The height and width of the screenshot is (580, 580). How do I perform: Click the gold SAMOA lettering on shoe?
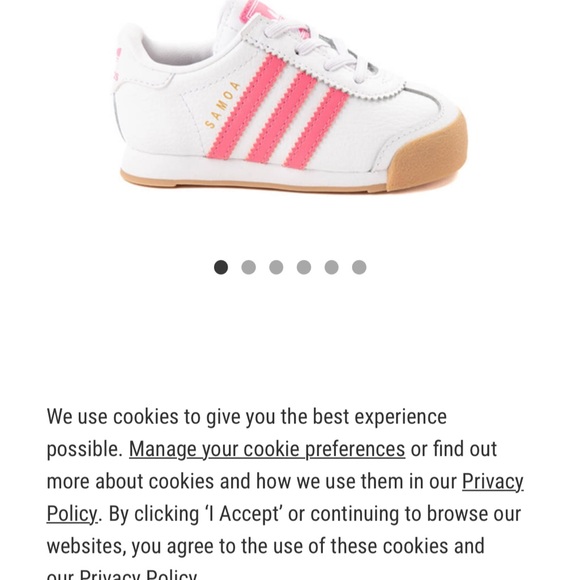(222, 105)
